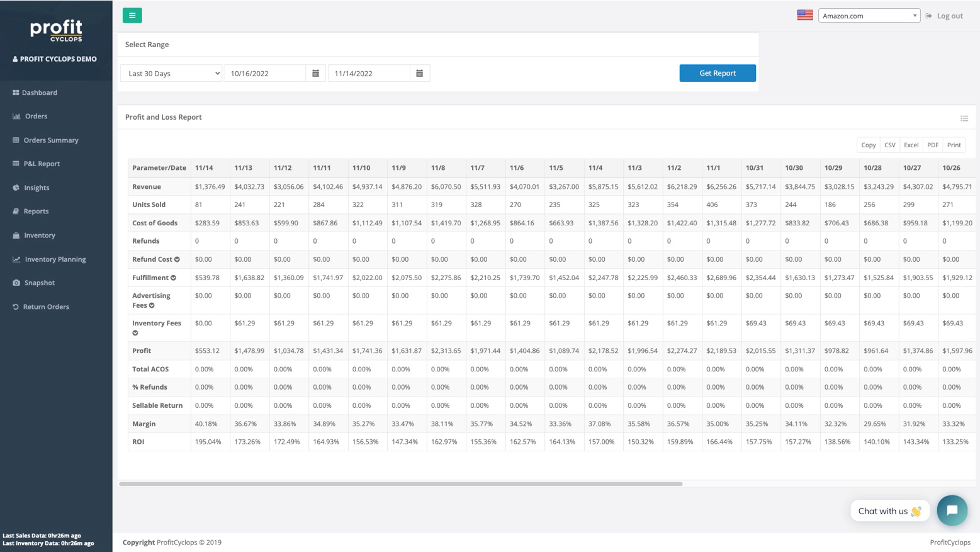This screenshot has width=980, height=552.
Task: Toggle the Refund Cost detail icon
Action: point(177,259)
